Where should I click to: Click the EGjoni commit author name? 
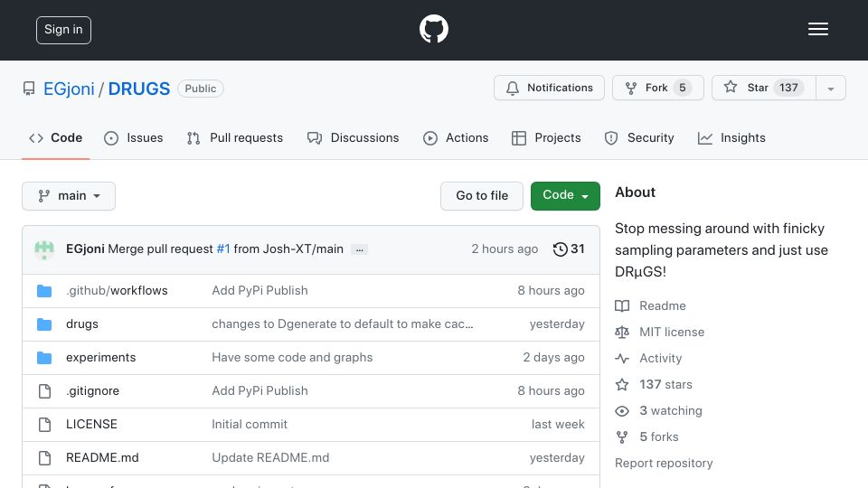[85, 249]
